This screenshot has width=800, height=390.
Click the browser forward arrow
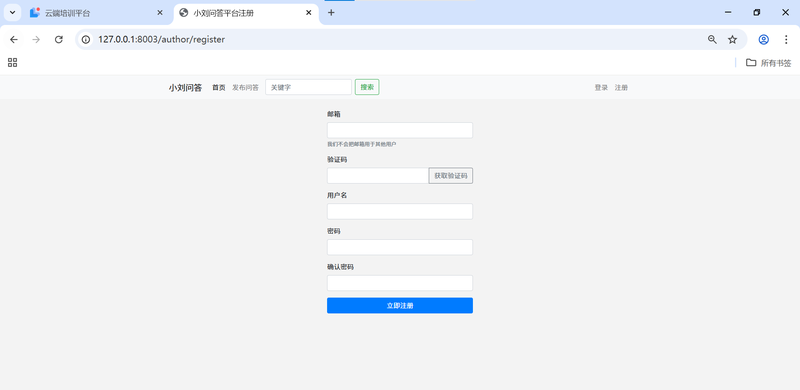point(36,39)
